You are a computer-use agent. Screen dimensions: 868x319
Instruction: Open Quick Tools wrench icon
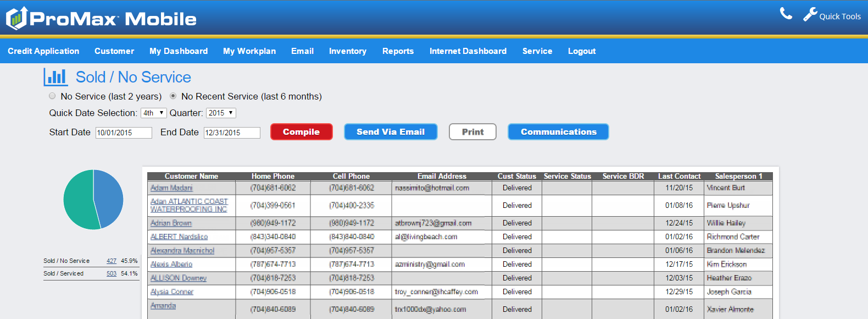click(x=810, y=14)
